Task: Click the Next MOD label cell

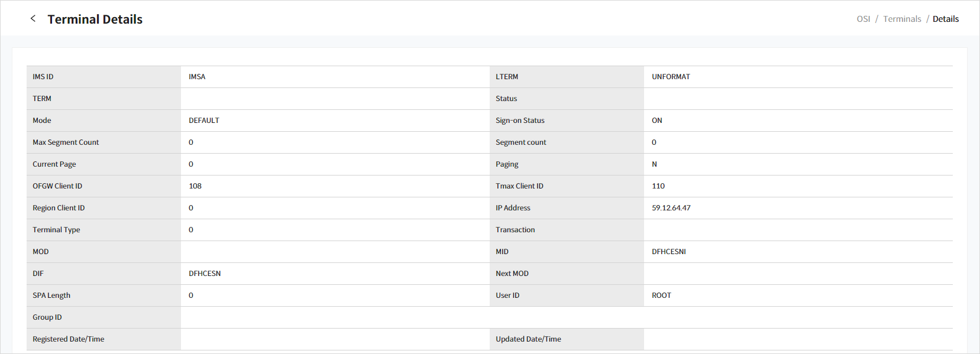Action: [512, 274]
